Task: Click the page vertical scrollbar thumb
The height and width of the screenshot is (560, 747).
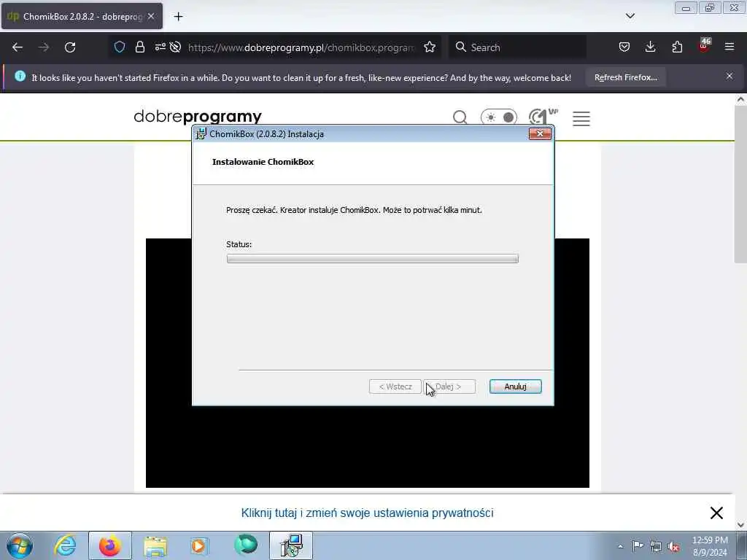Action: 740,184
